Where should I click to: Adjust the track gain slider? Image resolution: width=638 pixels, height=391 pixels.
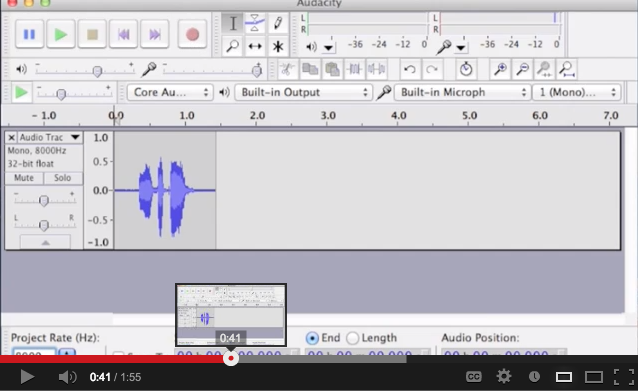[44, 200]
